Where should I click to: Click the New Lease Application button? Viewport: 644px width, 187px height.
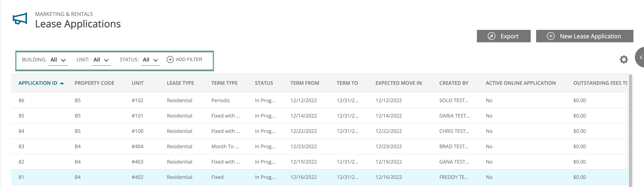585,36
